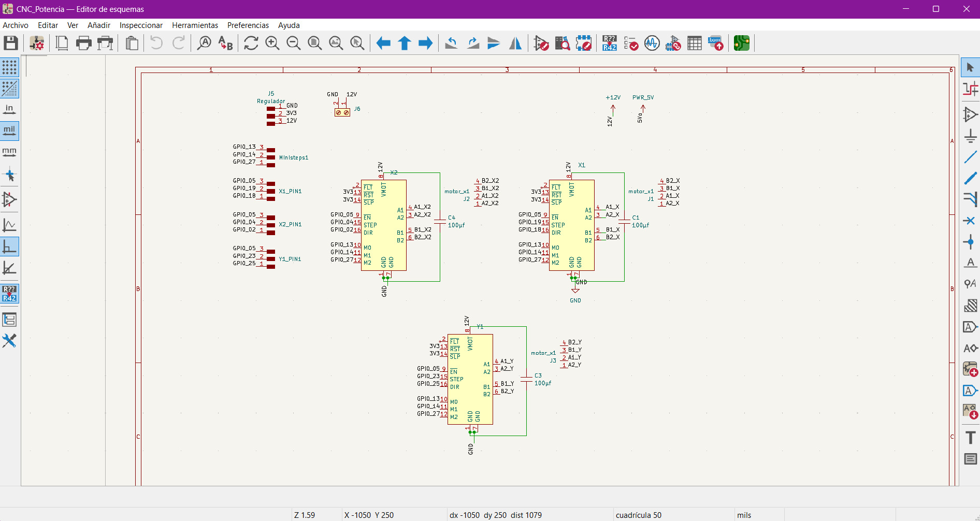Choose the add power symbol tool
Viewport: 980px width, 521px height.
tap(970, 136)
